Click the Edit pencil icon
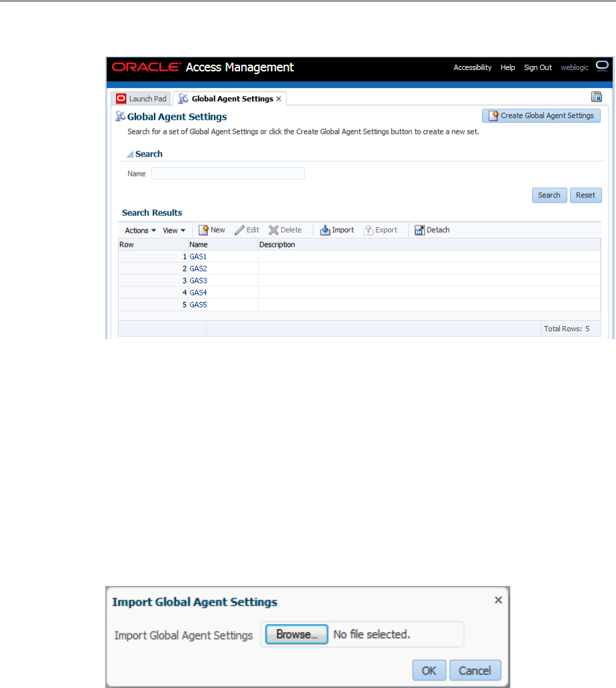 [239, 230]
